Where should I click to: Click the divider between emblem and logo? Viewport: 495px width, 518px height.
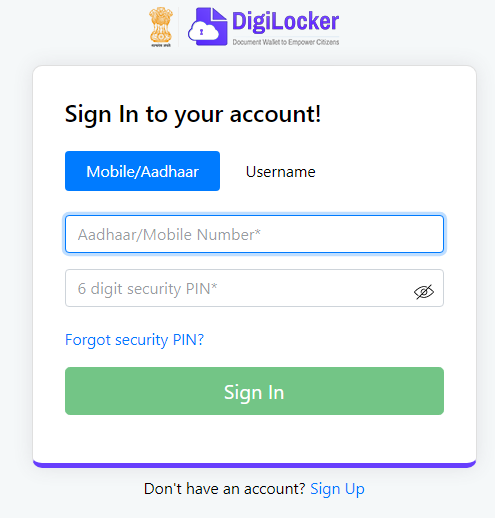[179, 27]
